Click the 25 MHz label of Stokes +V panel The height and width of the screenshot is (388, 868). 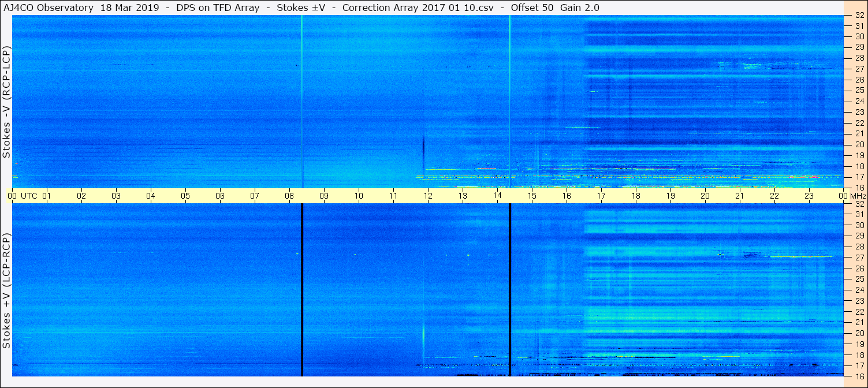(859, 279)
